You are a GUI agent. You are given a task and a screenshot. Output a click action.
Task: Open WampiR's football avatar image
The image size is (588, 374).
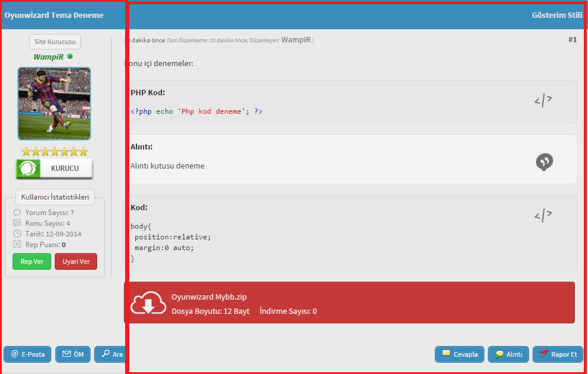pos(54,104)
